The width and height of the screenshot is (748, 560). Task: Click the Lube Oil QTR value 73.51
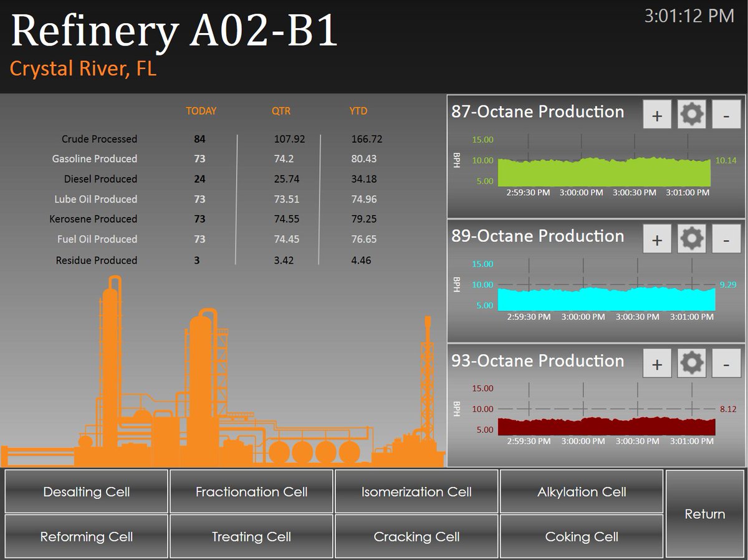pos(287,199)
